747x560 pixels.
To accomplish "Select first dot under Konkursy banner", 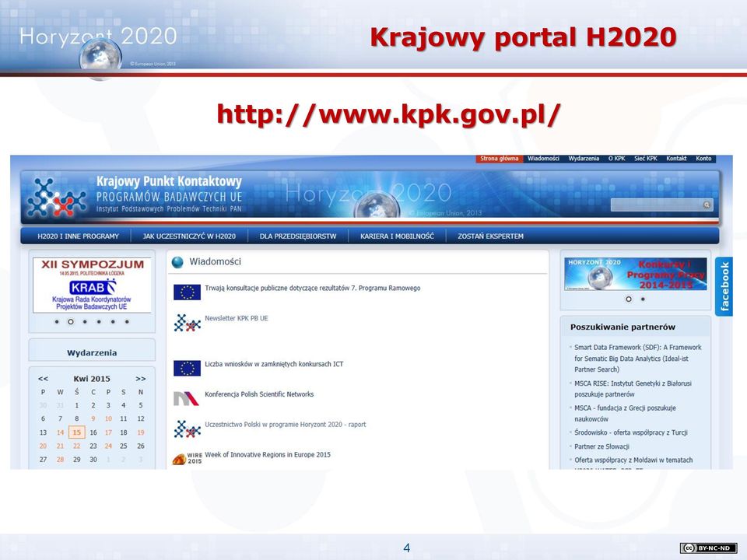I will 629,299.
